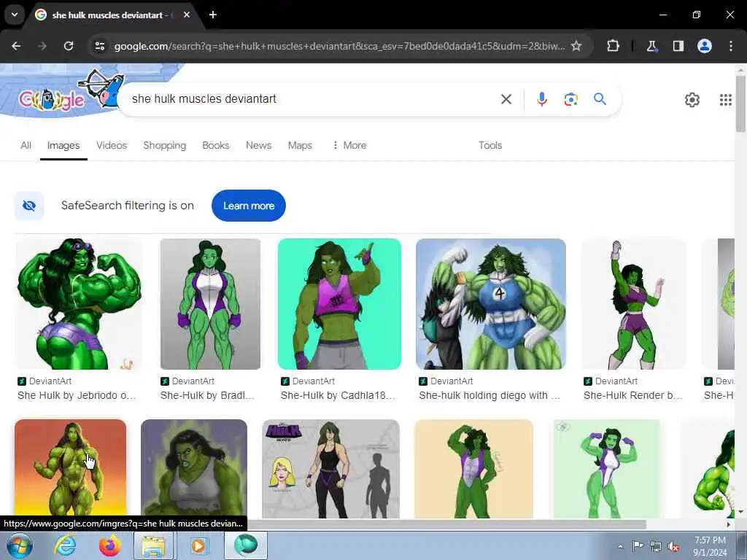This screenshot has height=560, width=747.
Task: Click the SafeSearch crossed-eye icon
Action: (29, 206)
